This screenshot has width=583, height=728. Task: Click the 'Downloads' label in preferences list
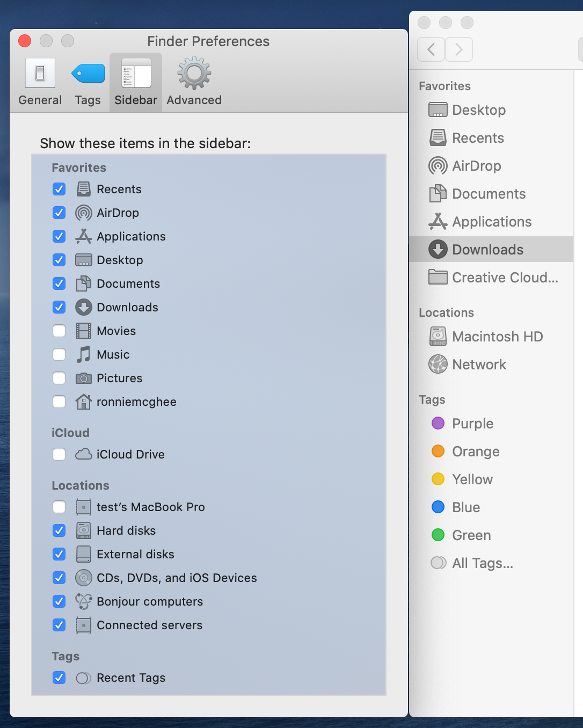click(x=127, y=307)
